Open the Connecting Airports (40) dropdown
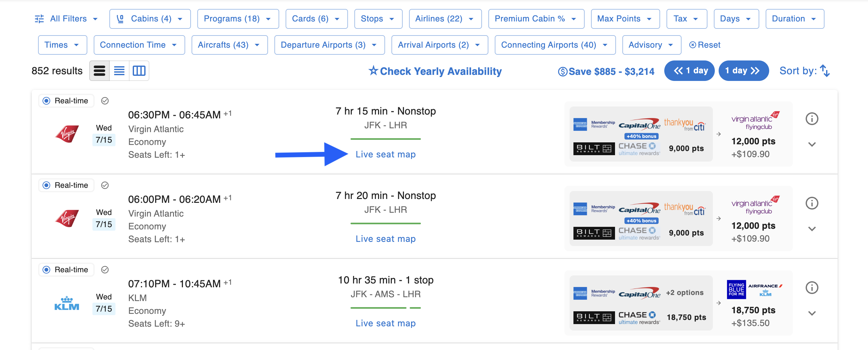 (x=555, y=45)
